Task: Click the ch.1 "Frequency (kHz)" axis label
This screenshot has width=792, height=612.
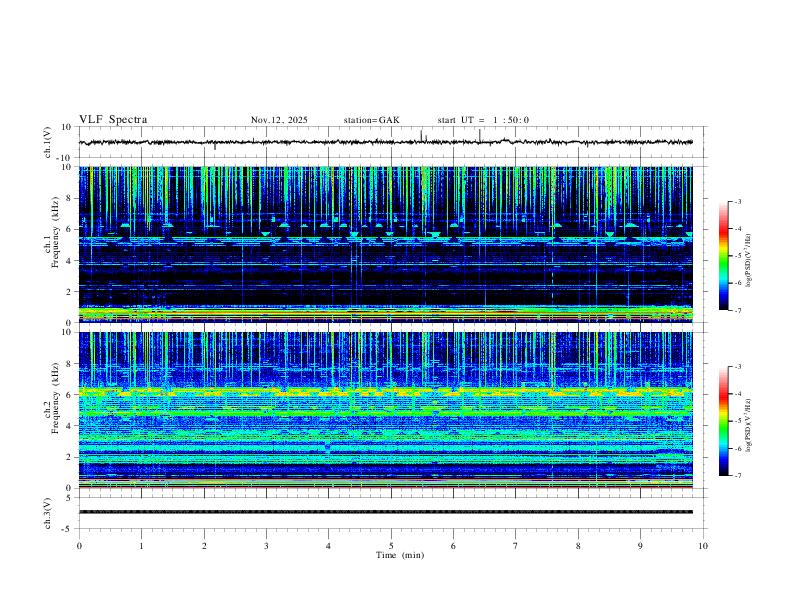Action: 55,231
